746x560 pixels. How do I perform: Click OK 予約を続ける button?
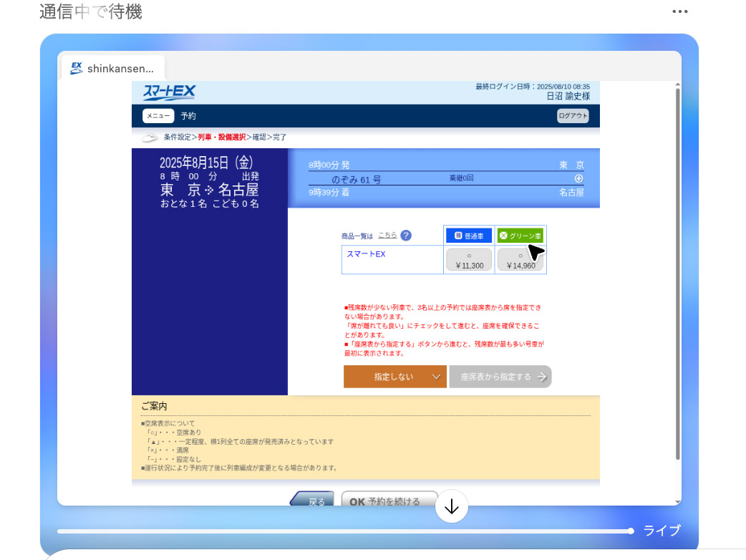[389, 498]
